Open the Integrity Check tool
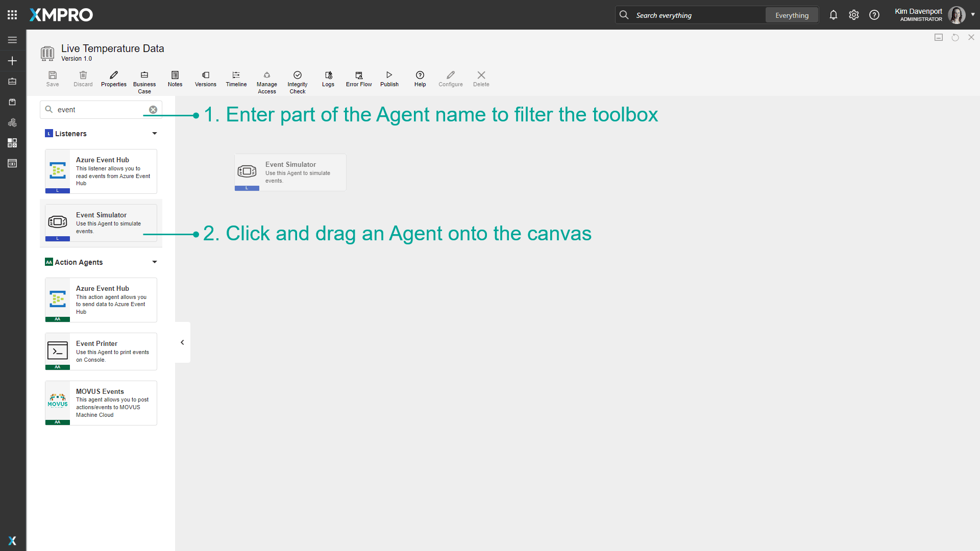The width and height of the screenshot is (980, 551). (x=297, y=80)
